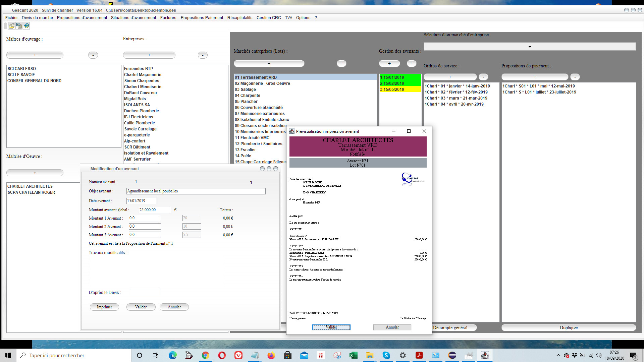Screen dimensions: 644x362
Task: Click Imprimer in Modification d'un avenant
Action: [104, 307]
